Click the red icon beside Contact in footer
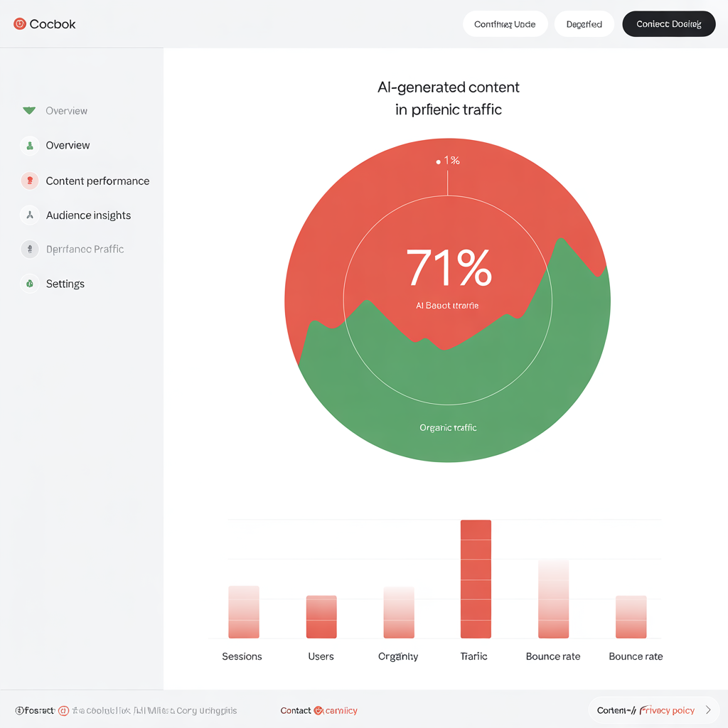 click(318, 710)
